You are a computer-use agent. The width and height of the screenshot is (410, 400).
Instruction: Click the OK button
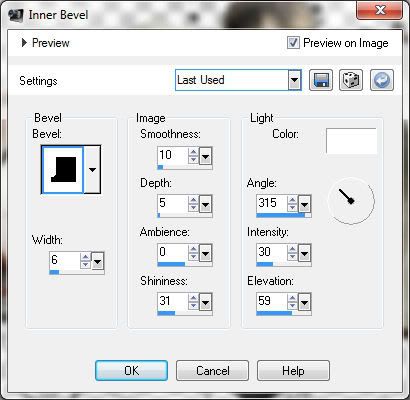(131, 370)
